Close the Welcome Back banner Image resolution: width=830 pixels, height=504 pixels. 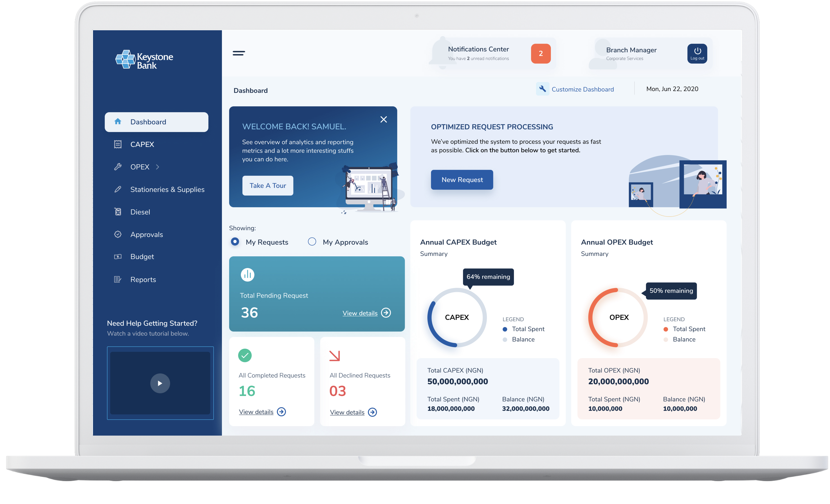click(383, 120)
